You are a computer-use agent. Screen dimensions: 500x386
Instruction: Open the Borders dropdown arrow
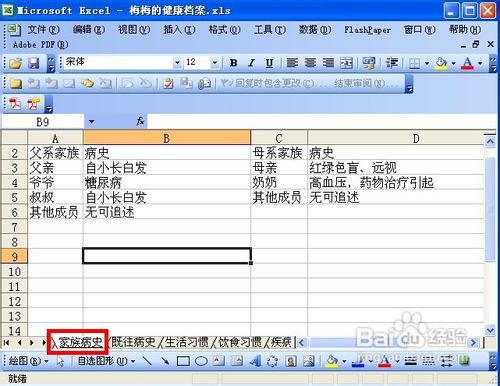coord(427,63)
